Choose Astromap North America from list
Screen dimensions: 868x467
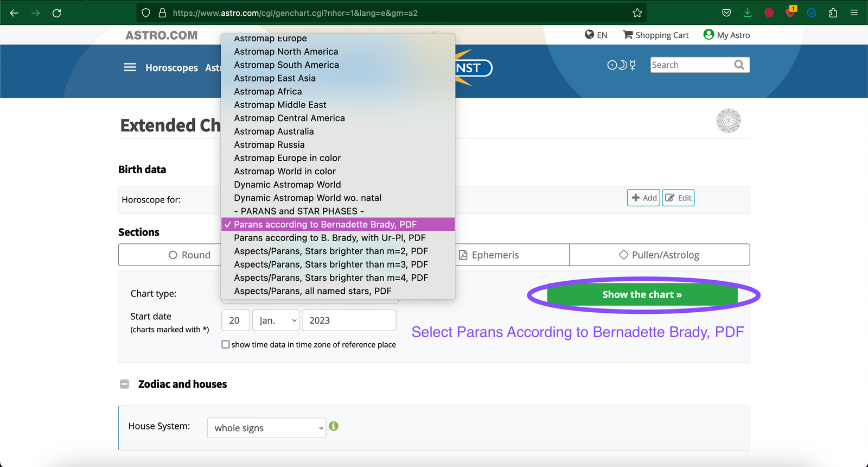338,52
